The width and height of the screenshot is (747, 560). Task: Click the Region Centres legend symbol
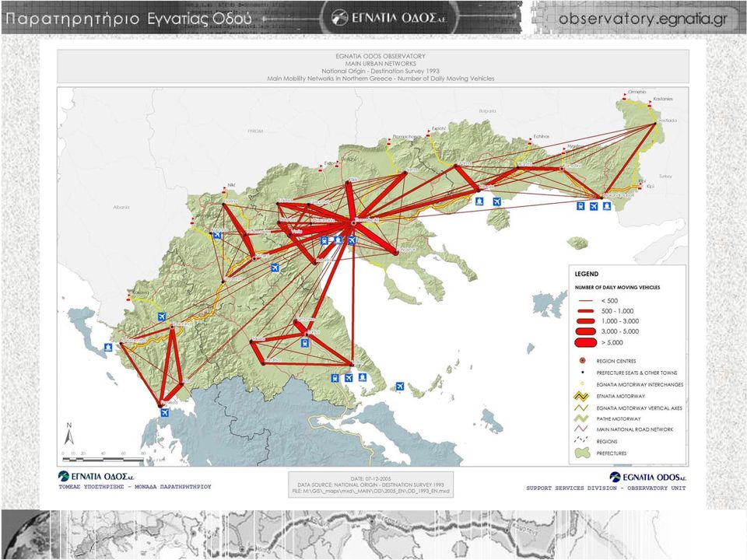tap(582, 361)
